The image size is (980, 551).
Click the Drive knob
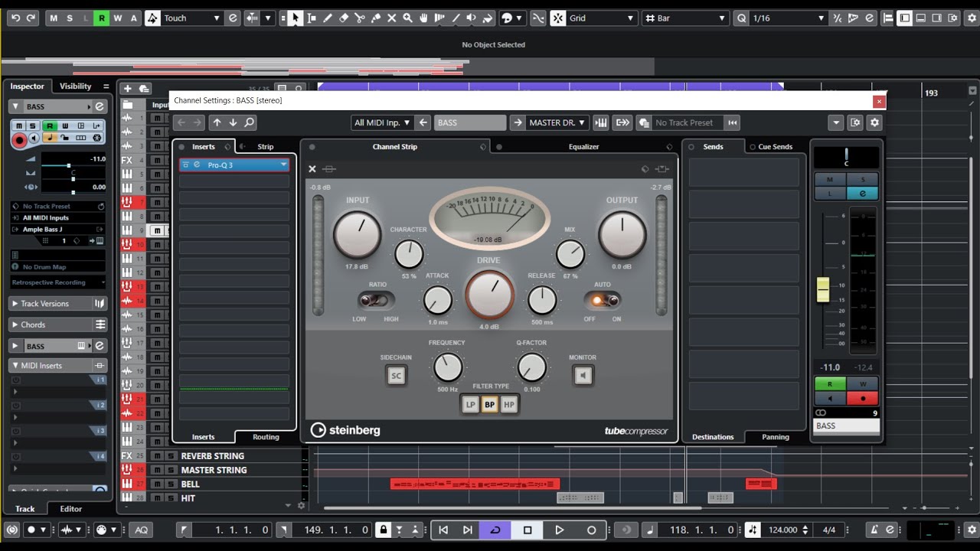[490, 295]
